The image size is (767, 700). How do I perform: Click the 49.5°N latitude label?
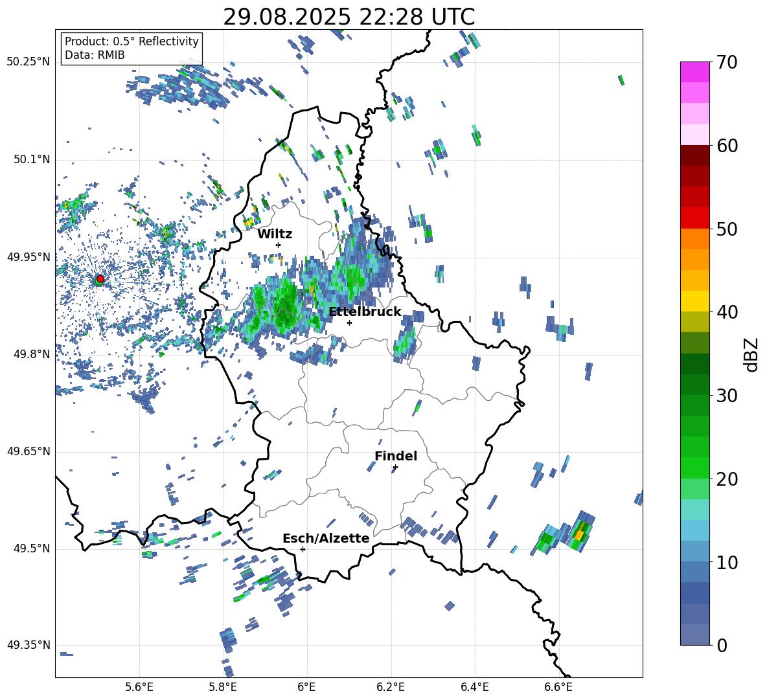[32, 548]
